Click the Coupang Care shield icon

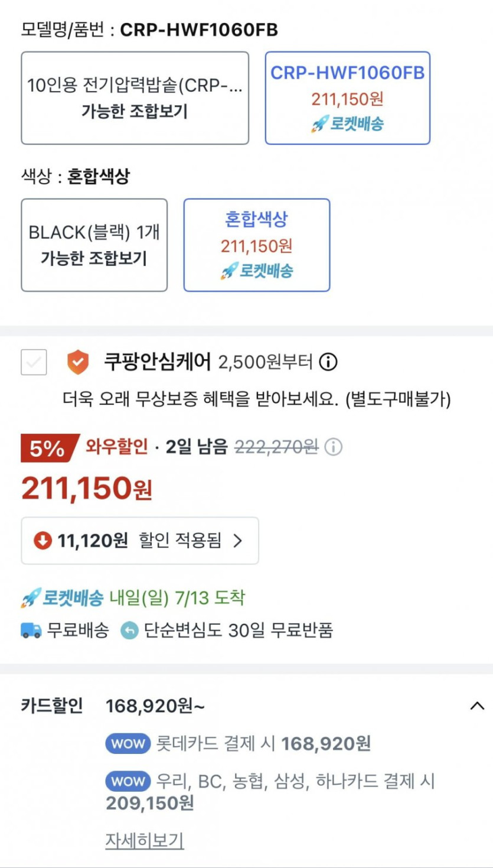77,362
